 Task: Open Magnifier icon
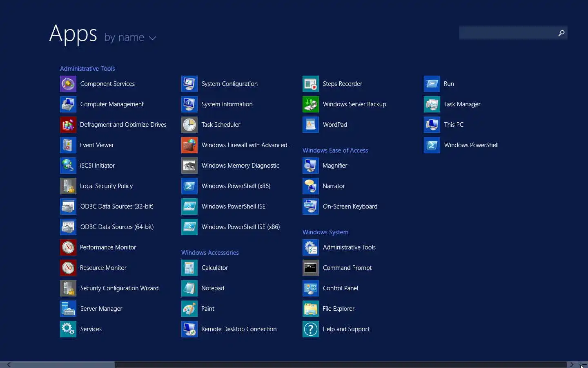[x=310, y=166]
